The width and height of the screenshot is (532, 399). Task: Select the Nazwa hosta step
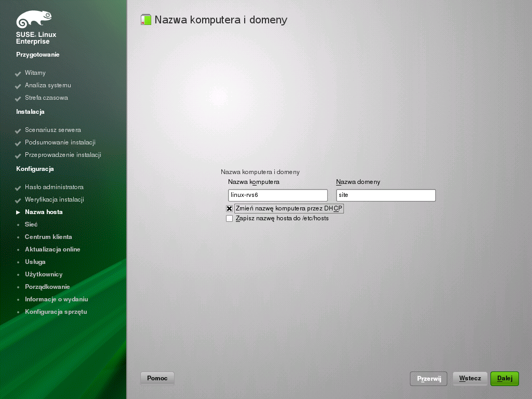[44, 212]
